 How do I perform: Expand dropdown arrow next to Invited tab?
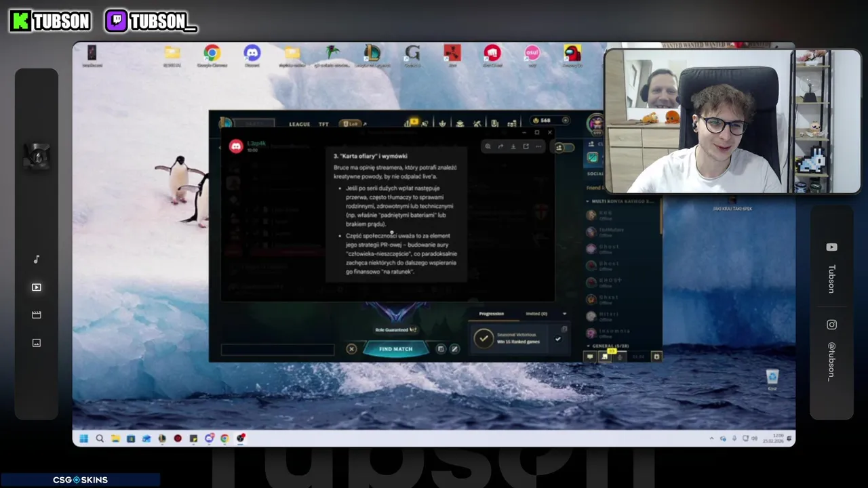point(564,314)
